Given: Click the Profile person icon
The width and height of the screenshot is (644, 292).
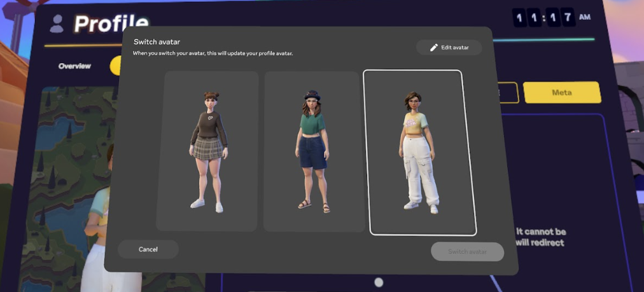Looking at the screenshot, I should [x=57, y=24].
